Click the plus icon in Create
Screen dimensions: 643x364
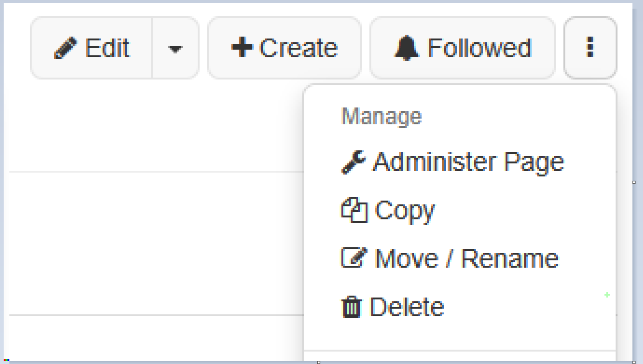pyautogui.click(x=242, y=47)
